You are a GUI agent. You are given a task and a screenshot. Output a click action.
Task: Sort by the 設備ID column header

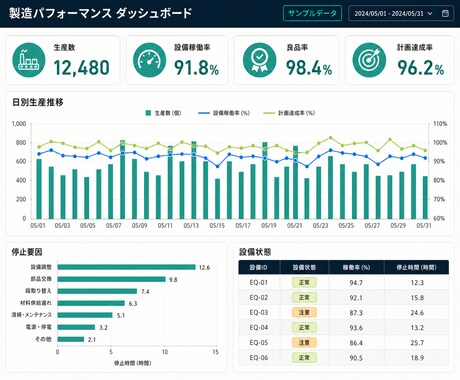click(x=259, y=267)
